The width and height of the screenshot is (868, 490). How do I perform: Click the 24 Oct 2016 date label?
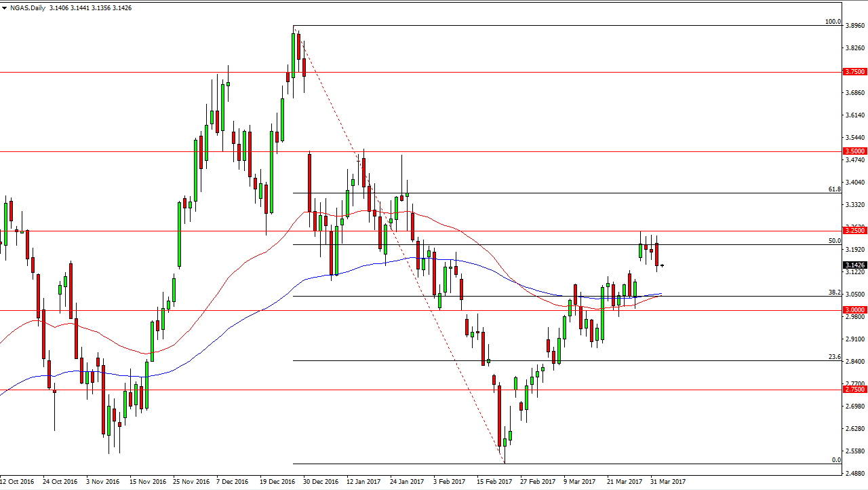[61, 482]
